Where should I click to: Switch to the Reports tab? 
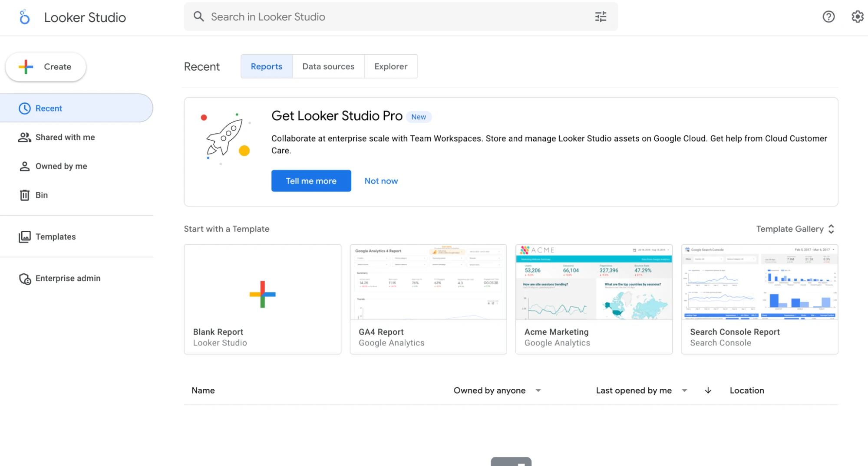click(x=267, y=66)
